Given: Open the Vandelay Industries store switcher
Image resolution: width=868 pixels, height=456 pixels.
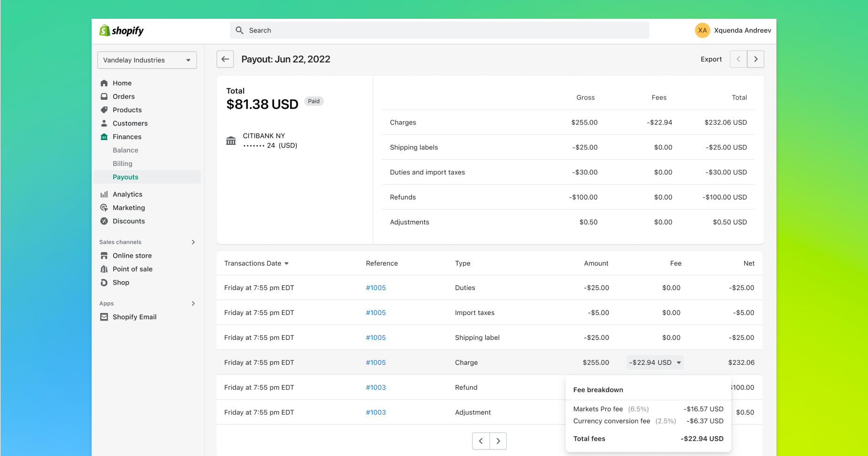Looking at the screenshot, I should [147, 60].
